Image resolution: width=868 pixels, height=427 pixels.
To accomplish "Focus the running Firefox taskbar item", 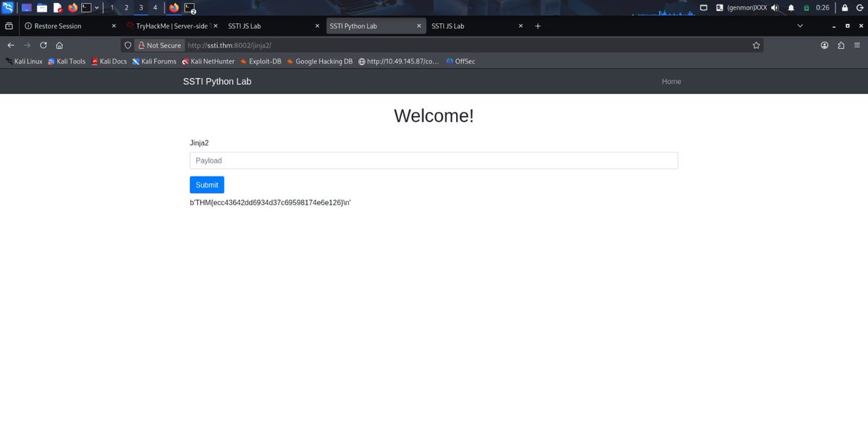I will [x=174, y=8].
